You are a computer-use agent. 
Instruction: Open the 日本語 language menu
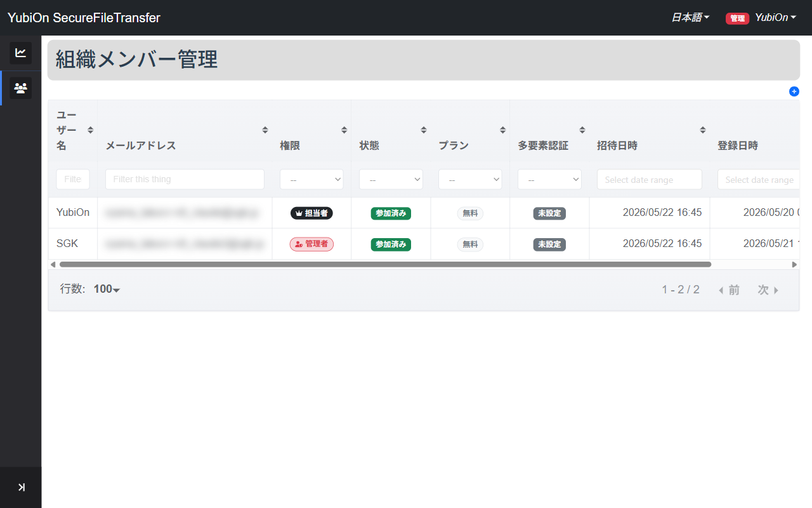690,18
